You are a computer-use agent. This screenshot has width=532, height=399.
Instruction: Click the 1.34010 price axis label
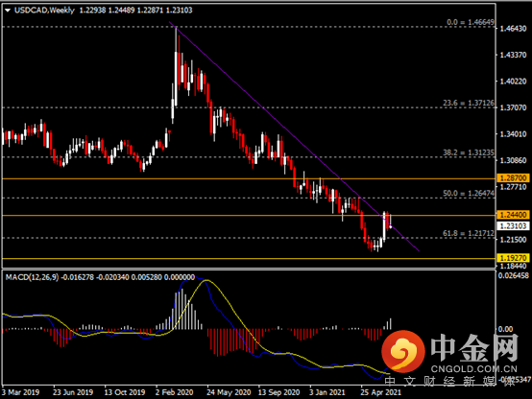click(x=514, y=134)
